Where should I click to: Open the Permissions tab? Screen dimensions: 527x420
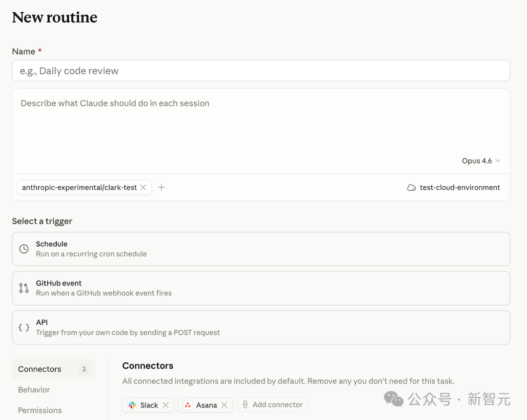40,410
